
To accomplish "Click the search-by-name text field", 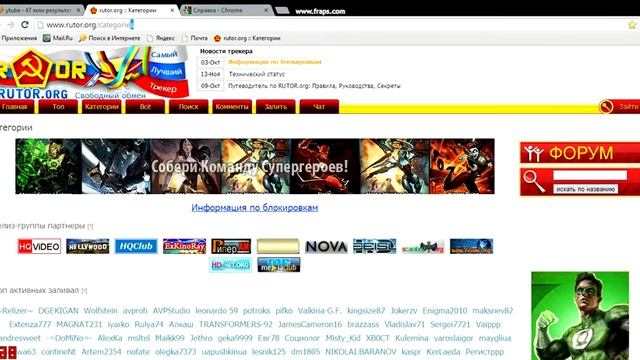I will 590,176.
